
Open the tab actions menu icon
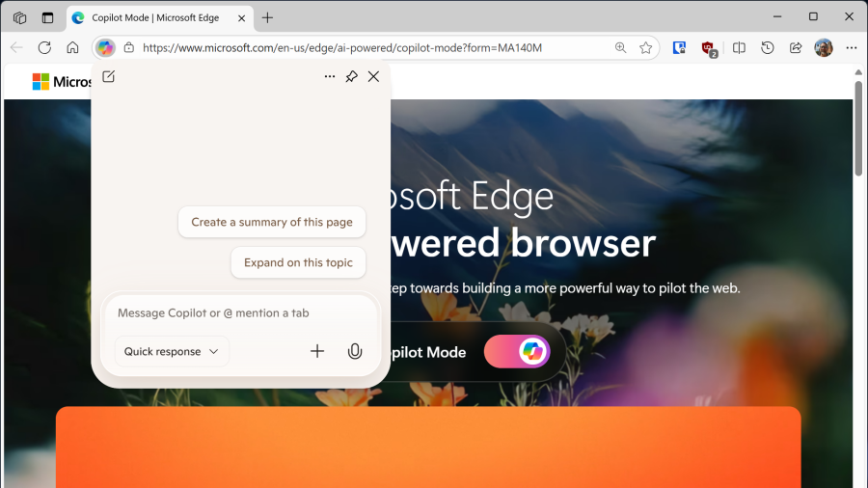pos(47,17)
